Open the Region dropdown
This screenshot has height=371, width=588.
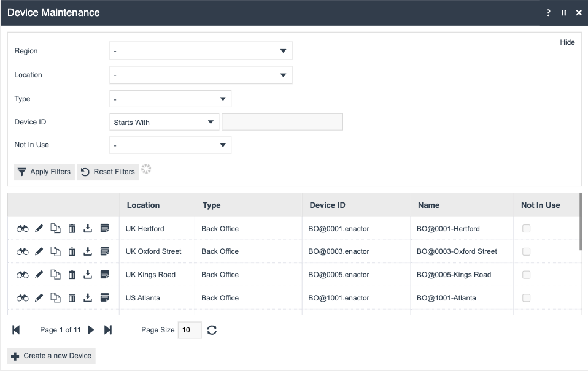tap(201, 51)
